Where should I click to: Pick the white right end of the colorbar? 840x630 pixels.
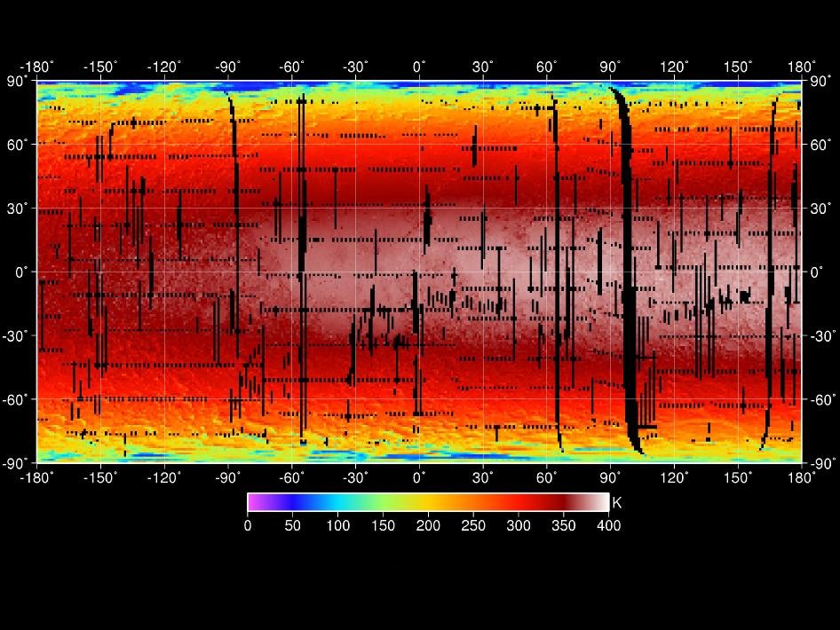(x=604, y=502)
